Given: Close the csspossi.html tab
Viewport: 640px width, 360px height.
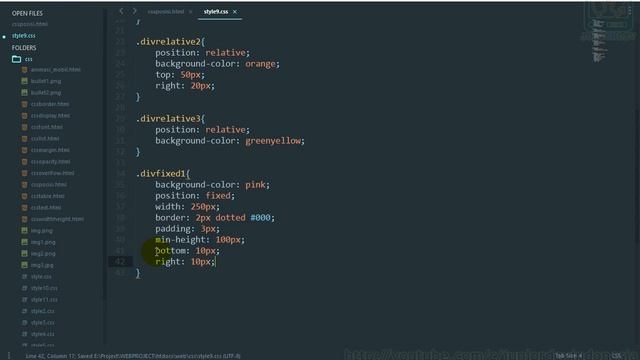Looking at the screenshot, I should point(190,12).
